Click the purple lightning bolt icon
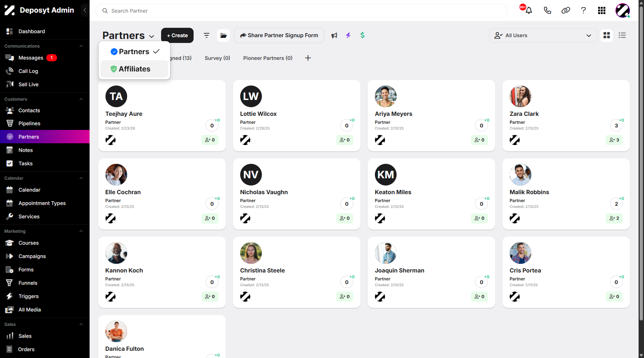The image size is (644, 358). (348, 35)
